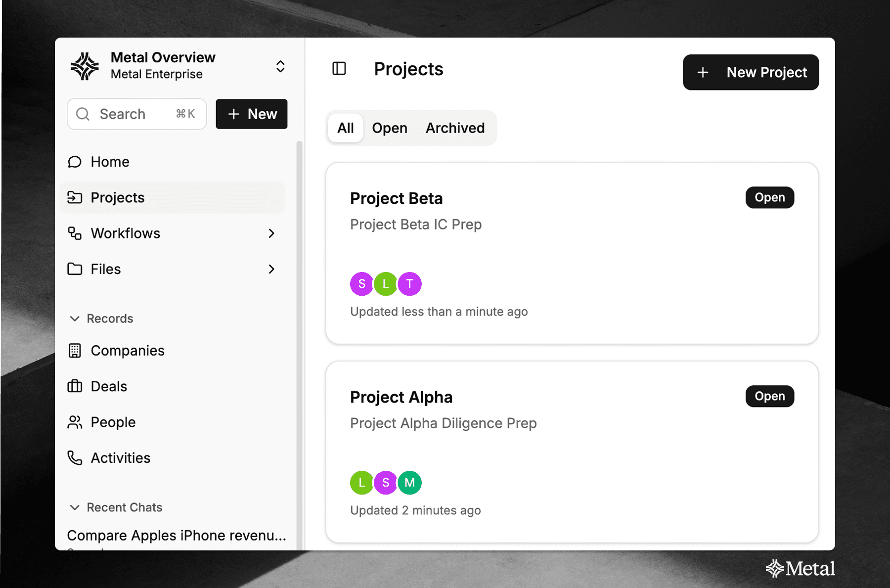890x588 pixels.
Task: Click the Workflows nodes icon
Action: (x=75, y=233)
